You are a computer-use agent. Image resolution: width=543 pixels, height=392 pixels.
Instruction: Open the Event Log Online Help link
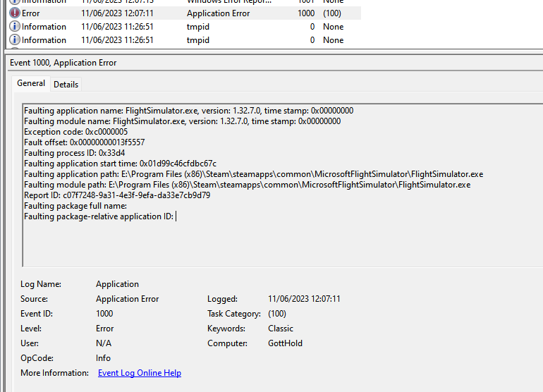pos(139,373)
